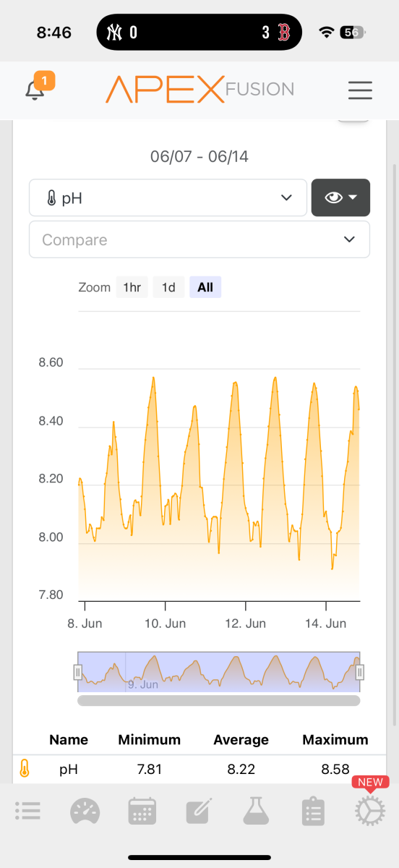This screenshot has height=868, width=399.
Task: Tap the Minimum column header
Action: (150, 739)
